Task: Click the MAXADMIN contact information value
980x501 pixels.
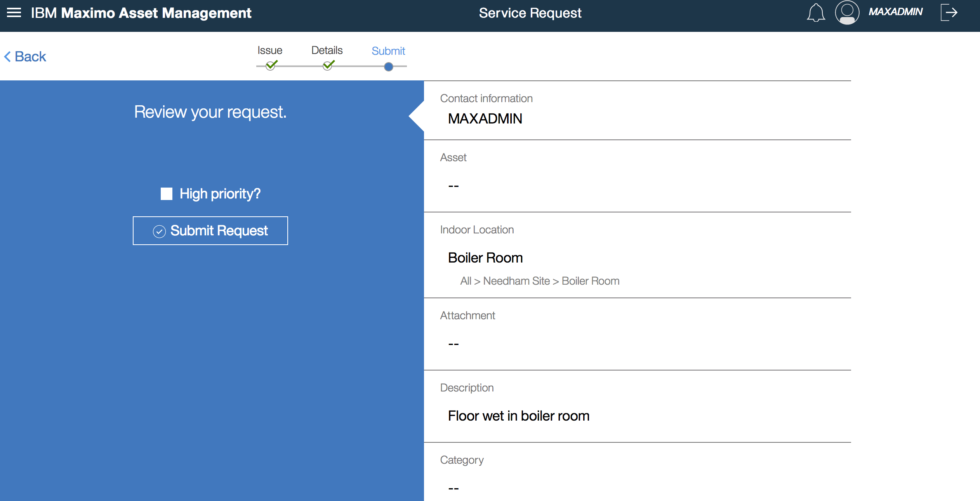Action: [485, 119]
